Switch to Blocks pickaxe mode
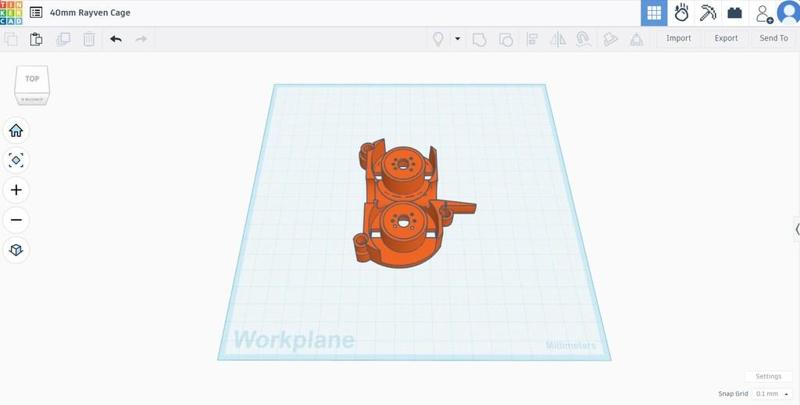This screenshot has height=405, width=800. tap(708, 13)
